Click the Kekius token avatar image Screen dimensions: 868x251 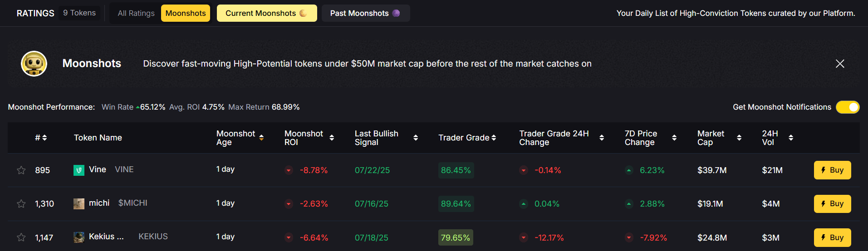(79, 237)
